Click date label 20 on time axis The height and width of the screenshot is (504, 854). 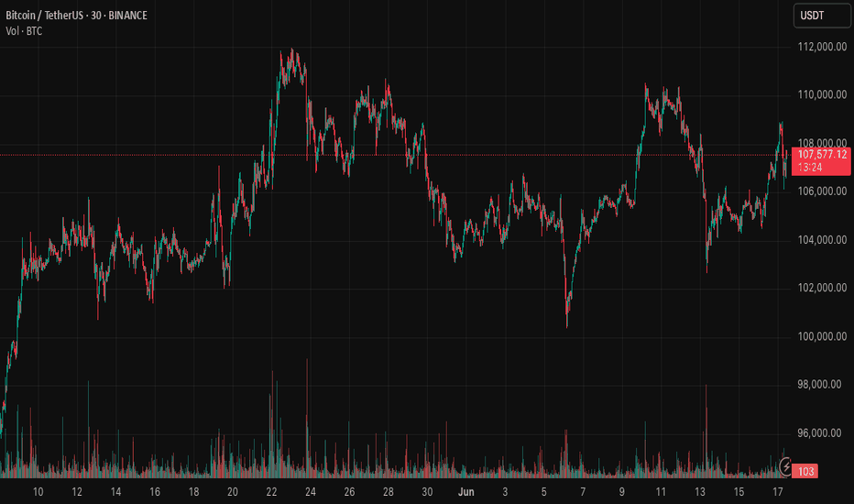(x=233, y=492)
